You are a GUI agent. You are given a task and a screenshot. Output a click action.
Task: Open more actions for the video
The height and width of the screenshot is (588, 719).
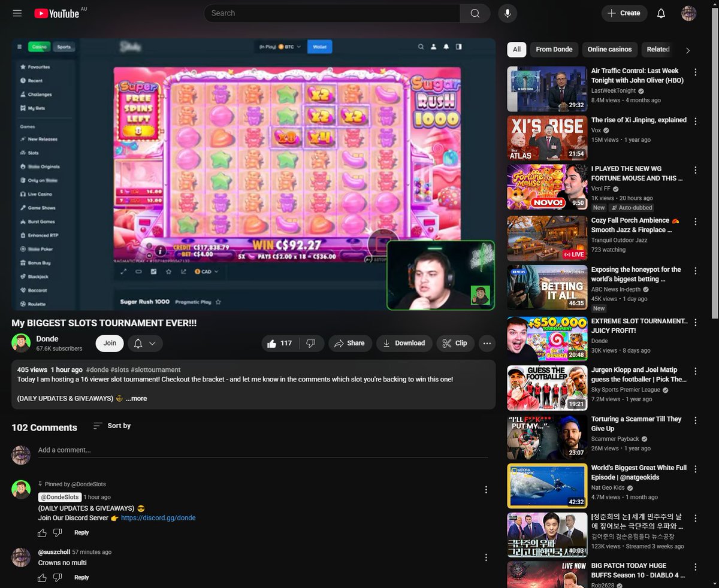pyautogui.click(x=487, y=343)
